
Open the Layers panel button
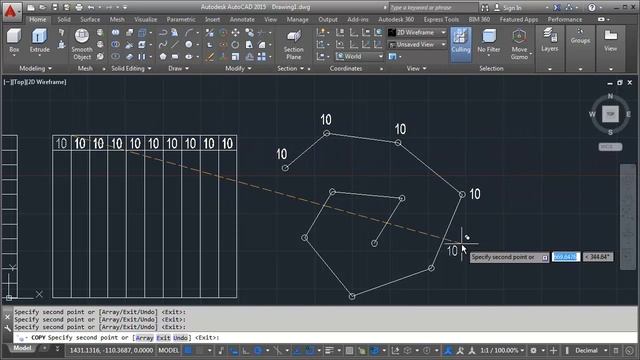(x=549, y=40)
